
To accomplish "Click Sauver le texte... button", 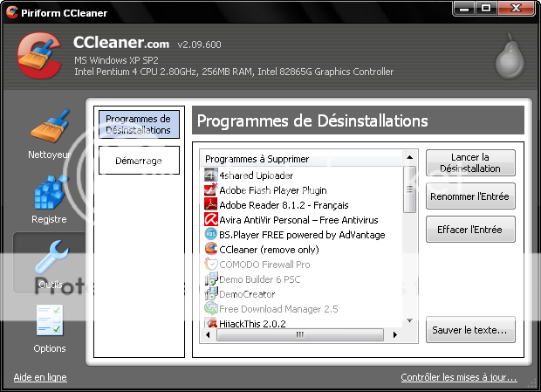I will (x=470, y=329).
